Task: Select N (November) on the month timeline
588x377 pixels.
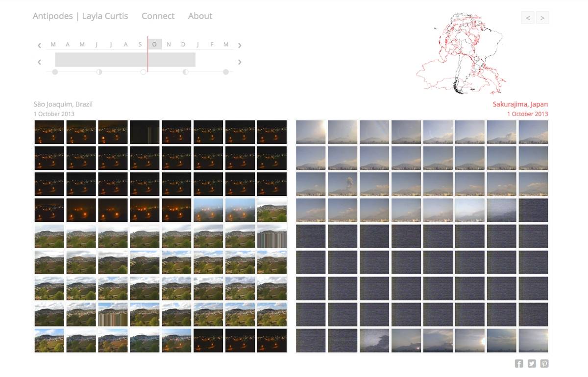Action: [169, 45]
